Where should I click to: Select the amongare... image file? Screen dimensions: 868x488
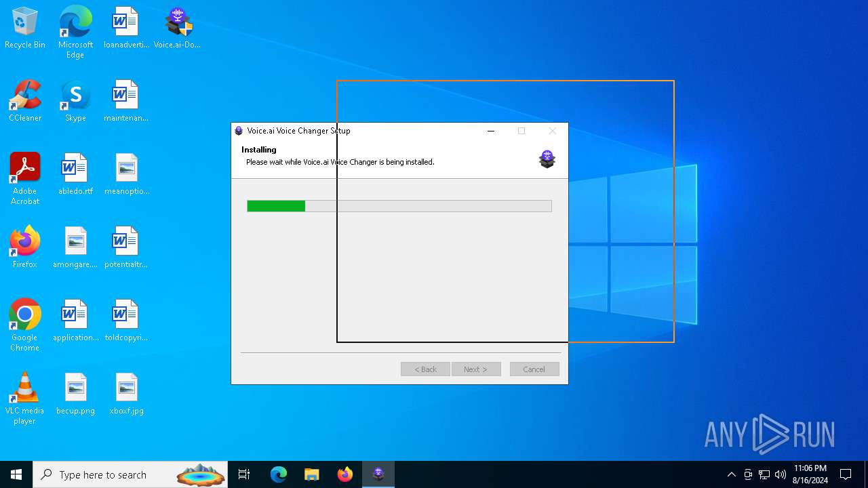[x=75, y=248]
